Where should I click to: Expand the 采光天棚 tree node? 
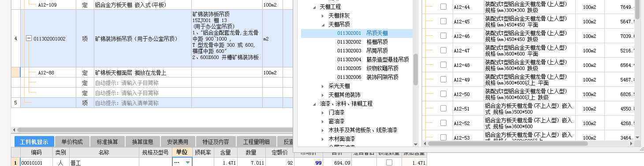[323, 86]
